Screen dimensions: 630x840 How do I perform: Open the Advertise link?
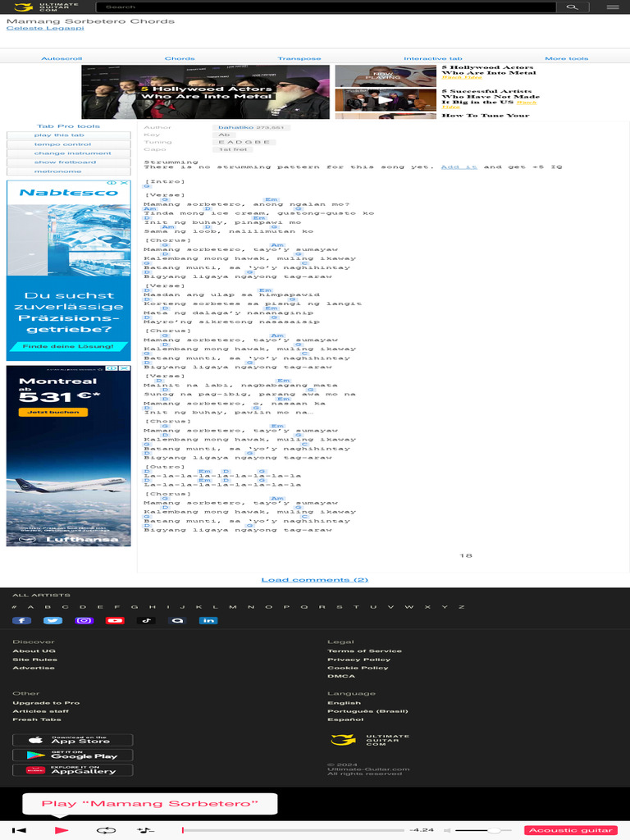(33, 668)
